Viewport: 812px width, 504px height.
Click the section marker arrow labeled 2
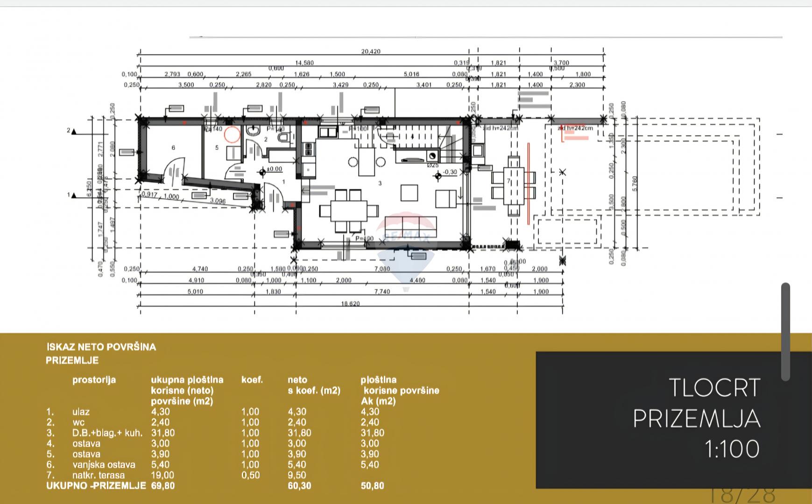pyautogui.click(x=73, y=131)
